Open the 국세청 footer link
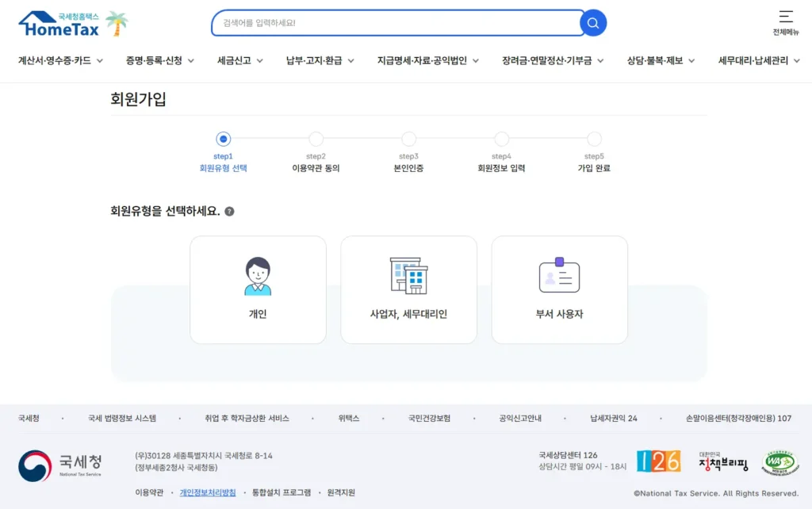812x509 pixels. pos(29,419)
